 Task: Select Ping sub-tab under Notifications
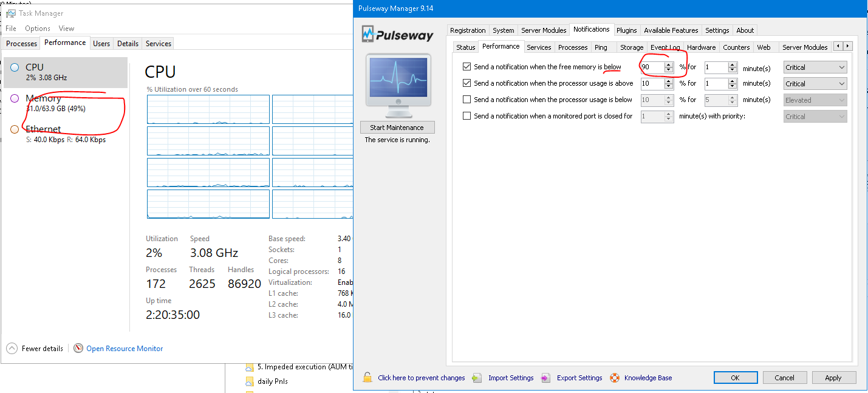(601, 47)
